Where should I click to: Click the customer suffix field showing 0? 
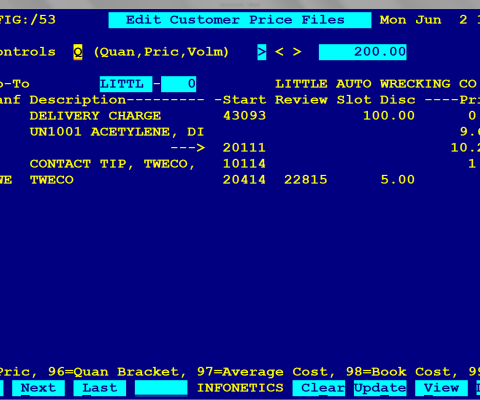tap(179, 84)
